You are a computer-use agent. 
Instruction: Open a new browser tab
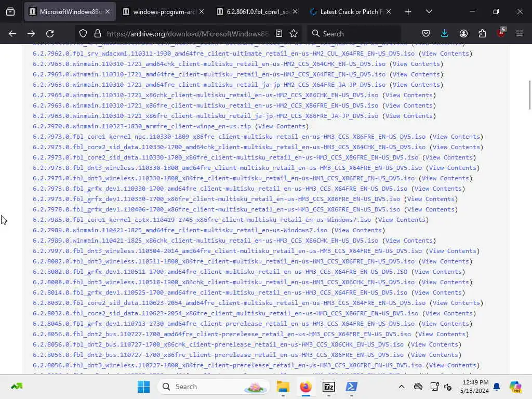408,12
